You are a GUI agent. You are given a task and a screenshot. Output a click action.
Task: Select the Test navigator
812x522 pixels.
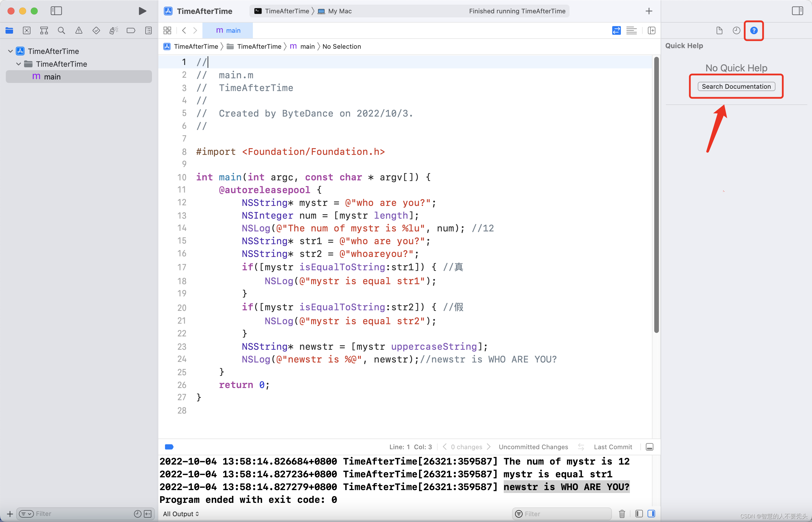pos(96,30)
